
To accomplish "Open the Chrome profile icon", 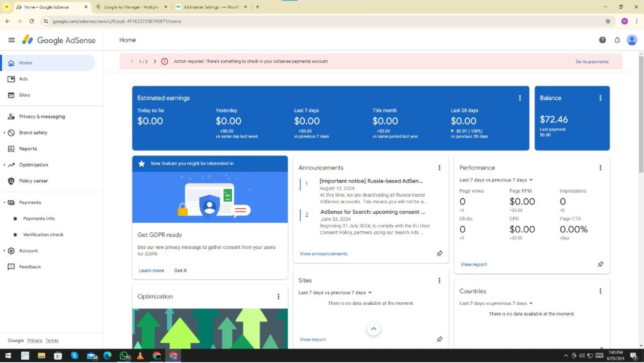I will tap(624, 21).
